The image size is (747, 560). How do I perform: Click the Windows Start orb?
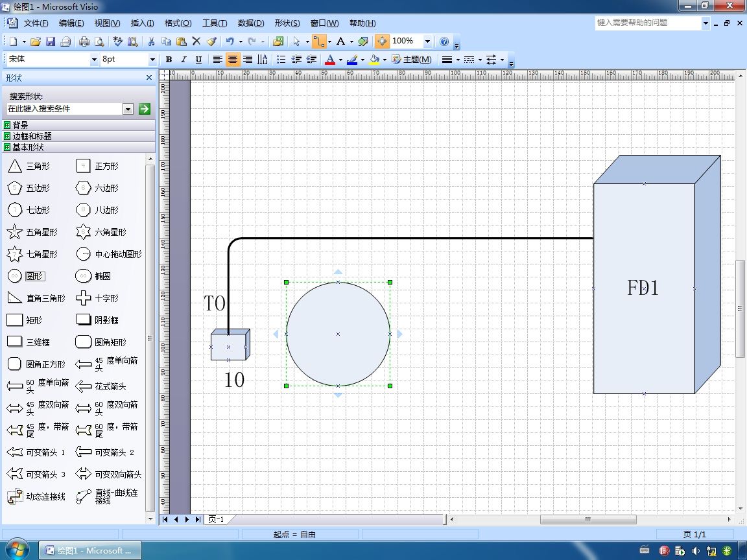click(17, 550)
